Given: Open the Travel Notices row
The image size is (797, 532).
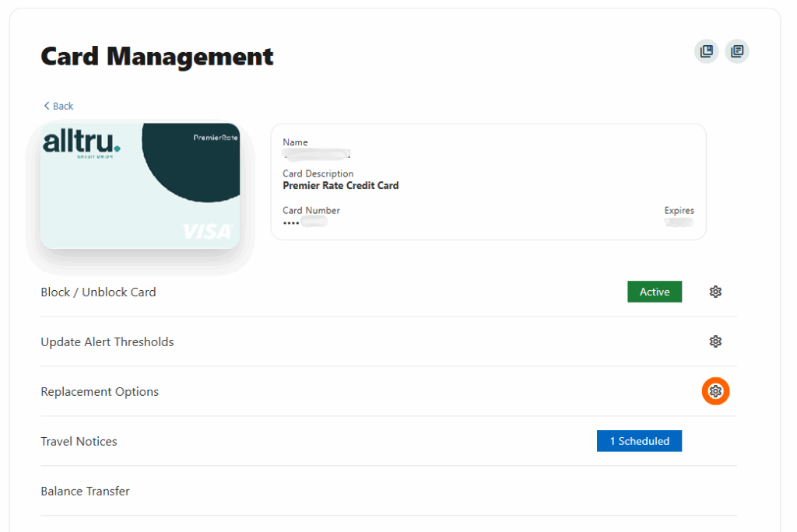Looking at the screenshot, I should click(388, 442).
